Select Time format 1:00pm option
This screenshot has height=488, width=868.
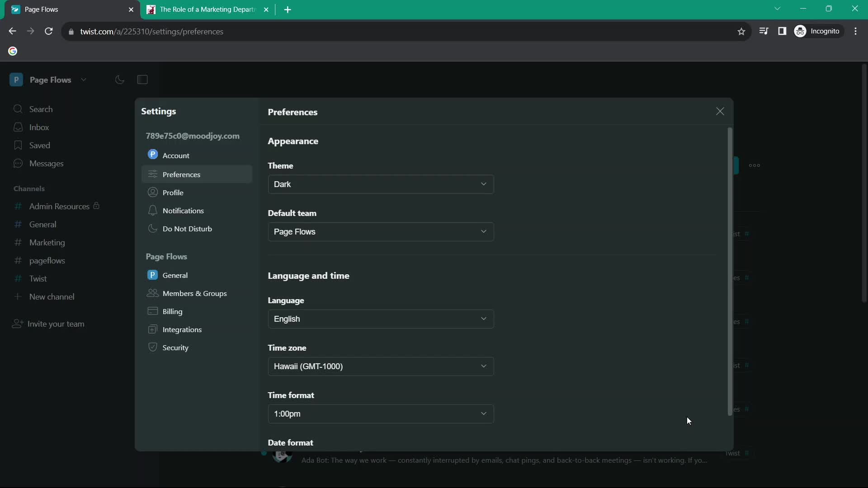tap(380, 413)
